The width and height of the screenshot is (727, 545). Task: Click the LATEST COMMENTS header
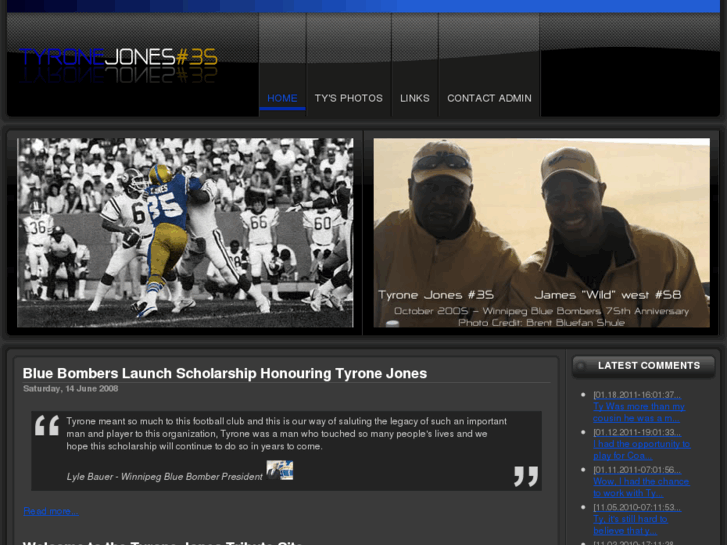point(644,365)
